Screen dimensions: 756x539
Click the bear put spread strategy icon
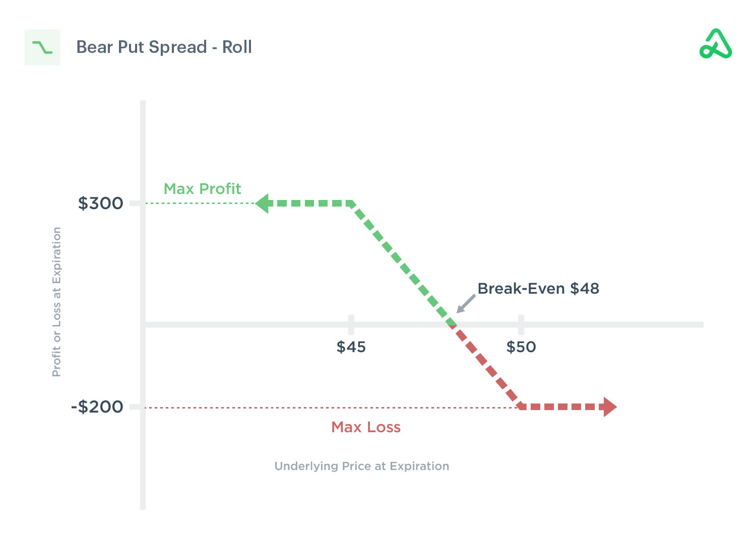click(x=42, y=47)
